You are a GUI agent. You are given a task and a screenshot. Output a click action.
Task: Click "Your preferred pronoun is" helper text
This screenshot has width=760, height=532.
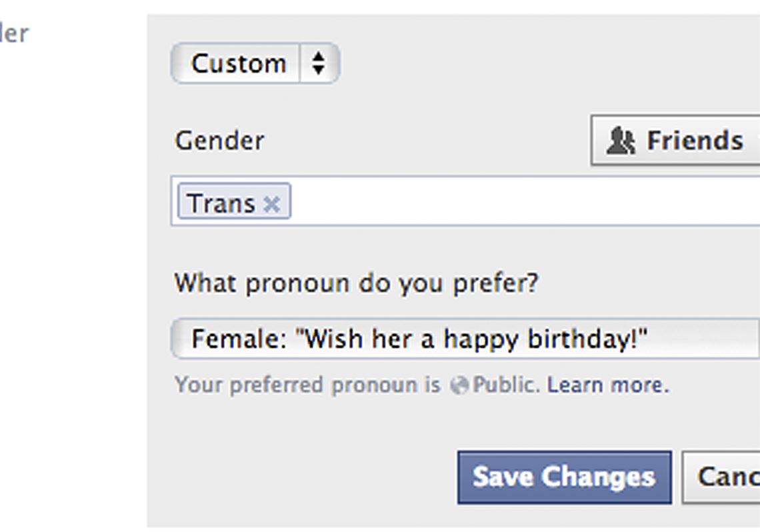point(307,385)
